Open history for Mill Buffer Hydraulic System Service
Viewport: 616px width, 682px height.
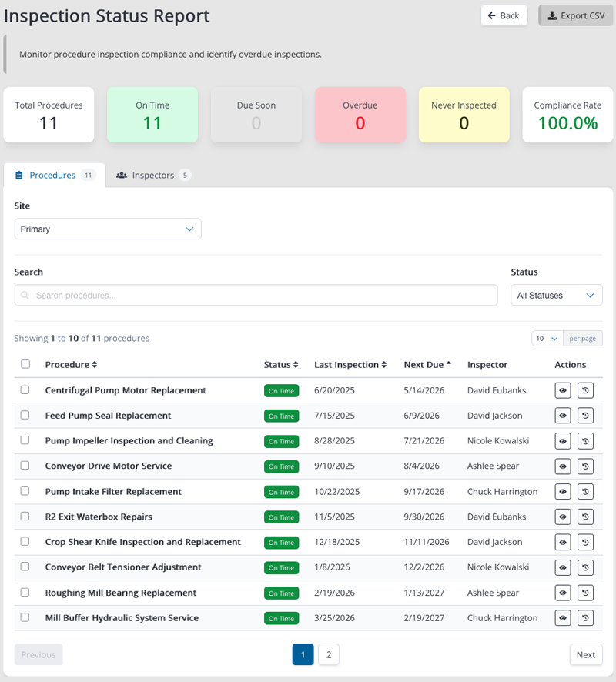[x=585, y=617]
